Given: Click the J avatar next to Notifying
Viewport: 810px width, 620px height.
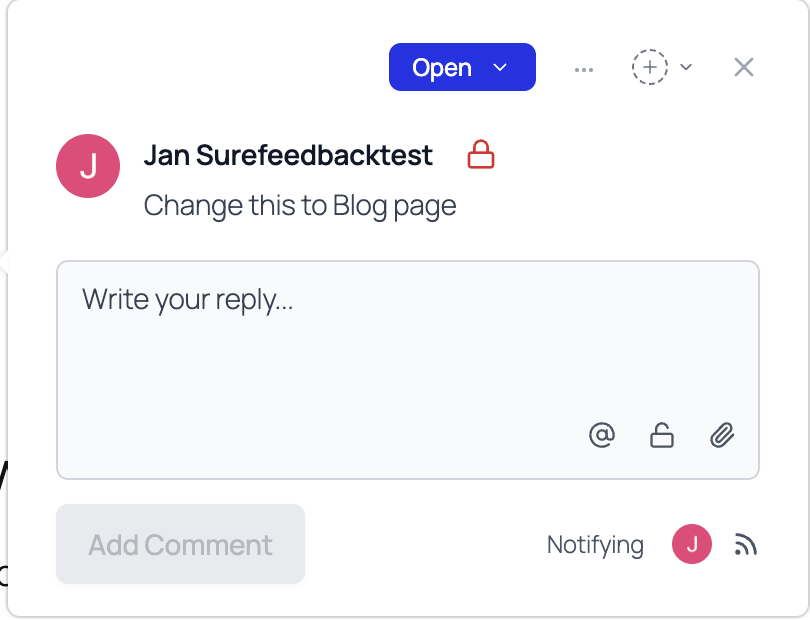Looking at the screenshot, I should [x=691, y=544].
